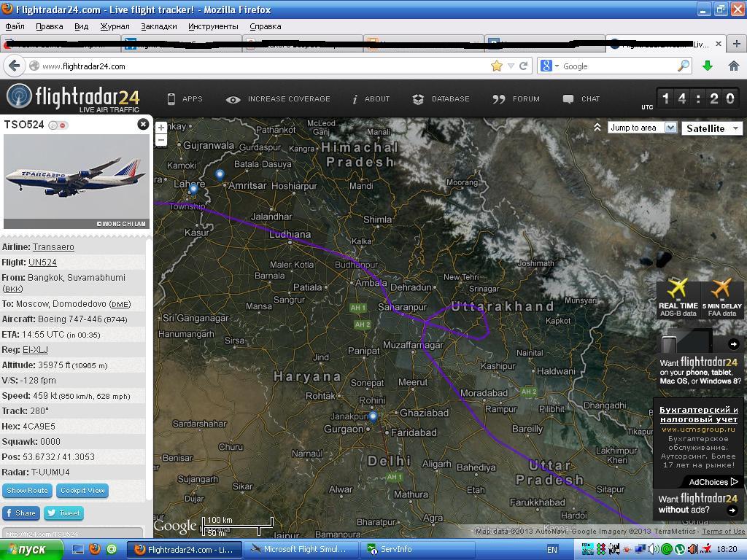Open the Правка menu
The height and width of the screenshot is (560, 747).
(x=50, y=26)
